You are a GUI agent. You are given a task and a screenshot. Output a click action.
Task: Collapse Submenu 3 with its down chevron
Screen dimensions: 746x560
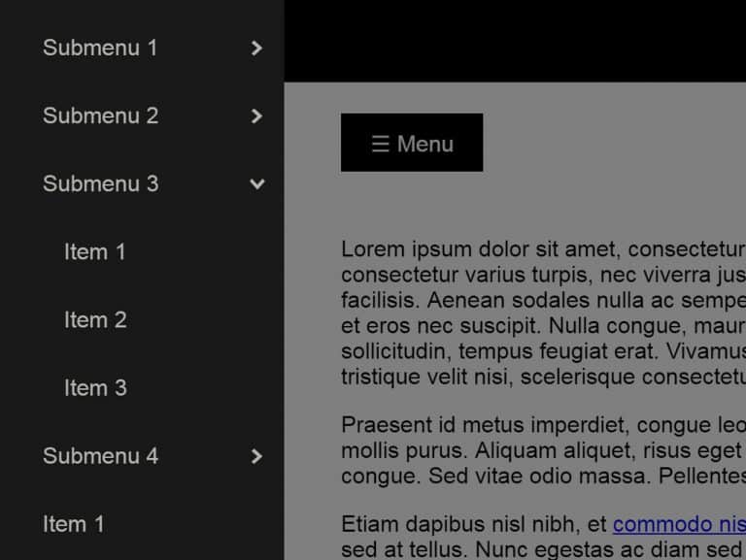click(256, 183)
